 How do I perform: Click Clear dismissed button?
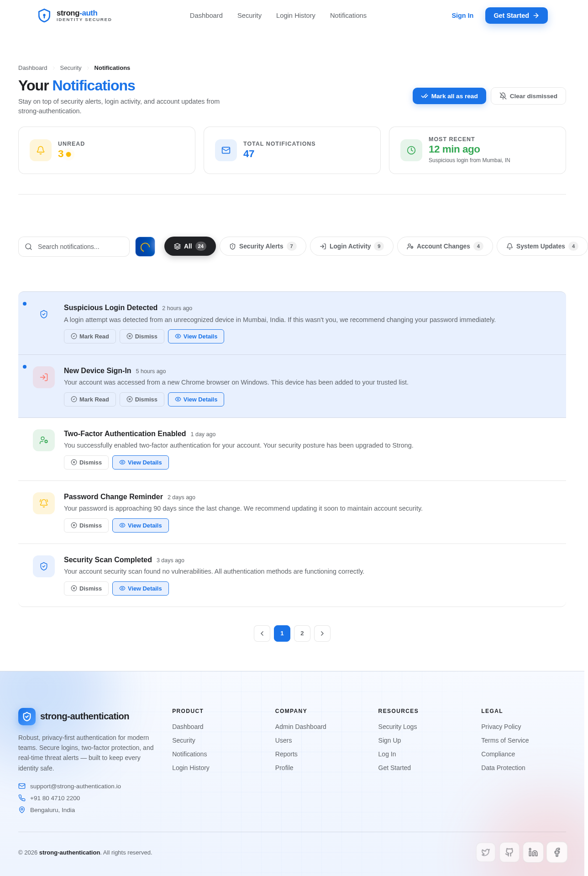tap(528, 96)
